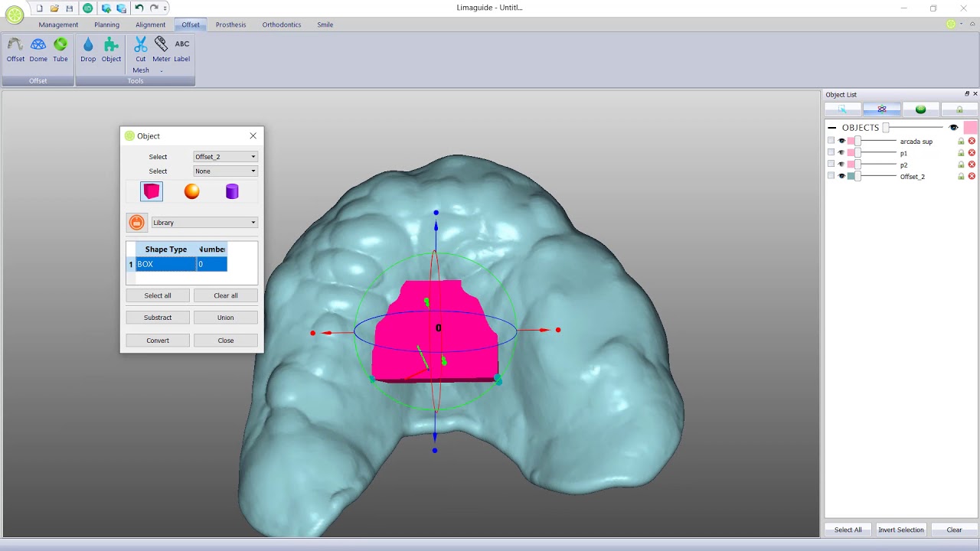Open the Object puzzle-piece tool
Screen dimensions: 980x551
pos(111,50)
